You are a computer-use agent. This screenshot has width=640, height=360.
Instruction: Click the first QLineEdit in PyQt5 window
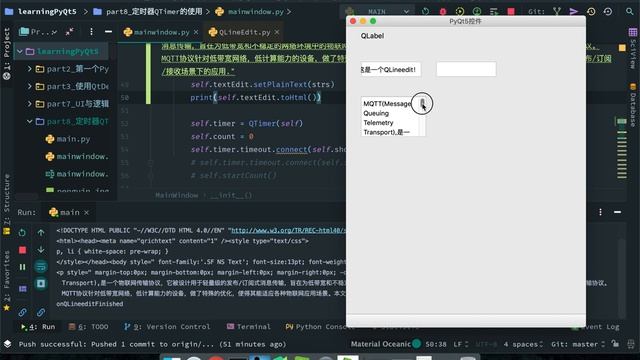(x=391, y=69)
